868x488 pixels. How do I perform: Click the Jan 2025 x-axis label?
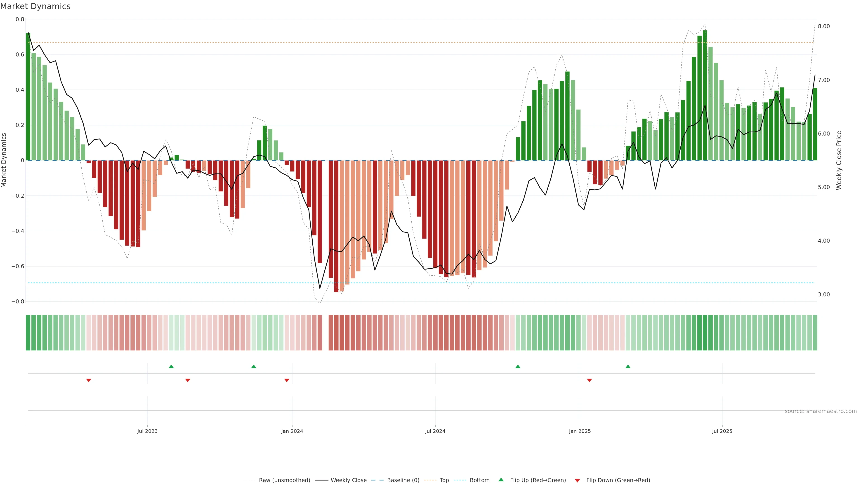point(580,431)
